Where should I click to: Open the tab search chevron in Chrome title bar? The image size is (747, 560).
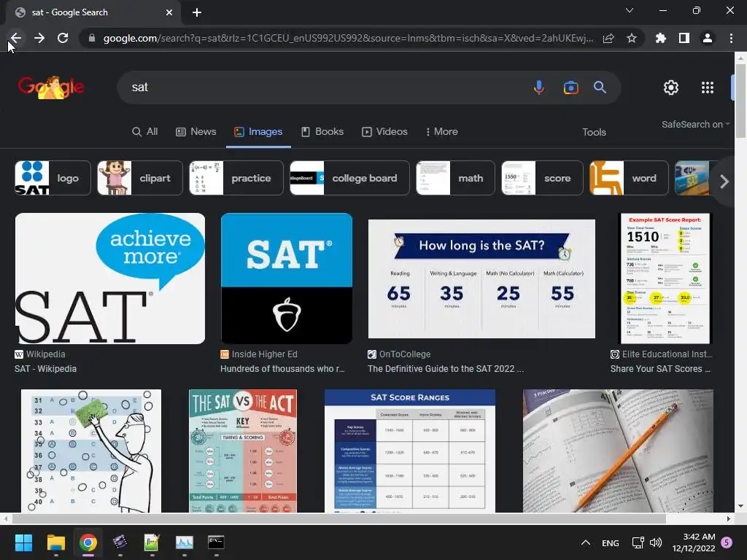(630, 10)
